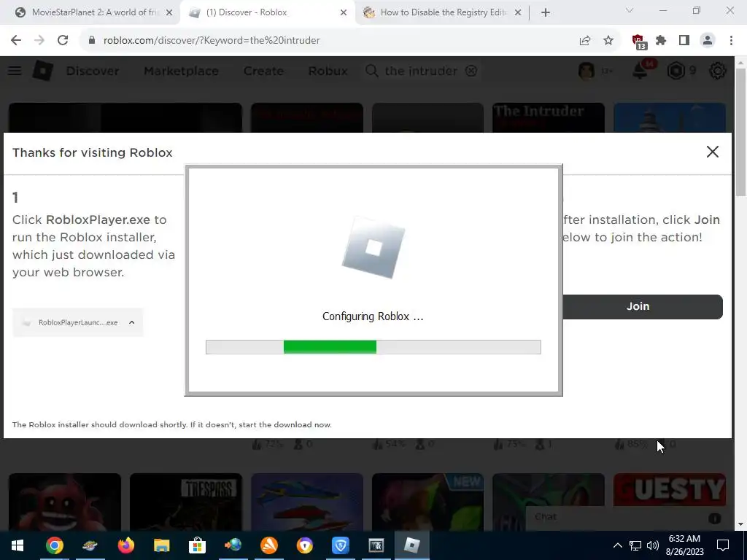Launch Firefox from the taskbar
This screenshot has height=560, width=747.
tap(125, 545)
